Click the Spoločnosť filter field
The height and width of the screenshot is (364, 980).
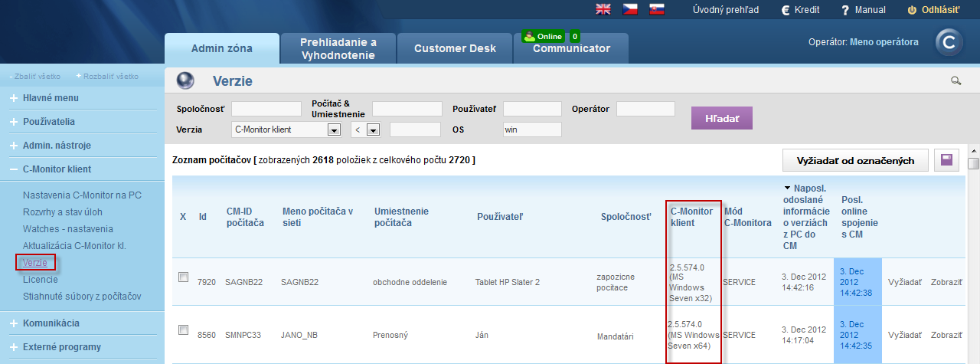pos(266,109)
